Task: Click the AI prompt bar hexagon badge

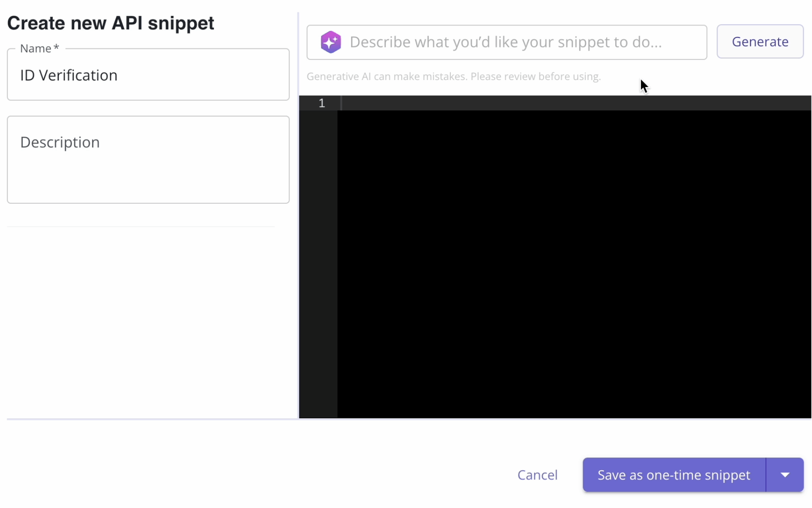Action: click(x=330, y=42)
